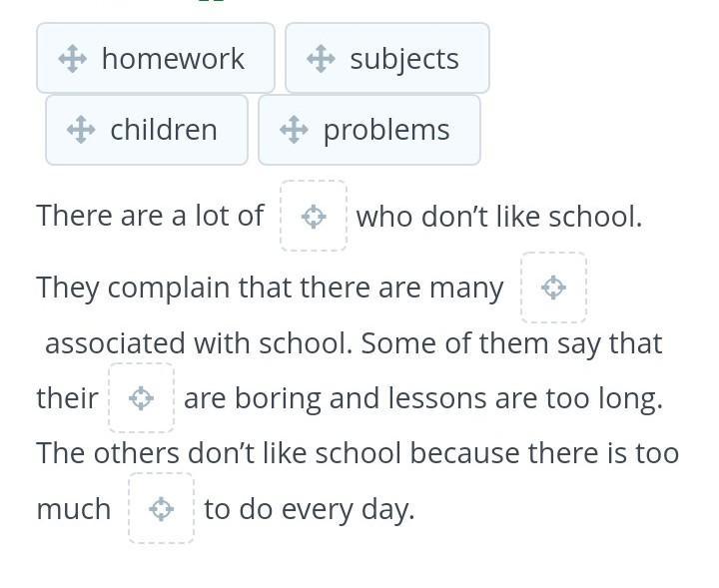Screen dimensions: 719x588
Task: Pick the word "subjects" in the word bank
Action: (404, 59)
